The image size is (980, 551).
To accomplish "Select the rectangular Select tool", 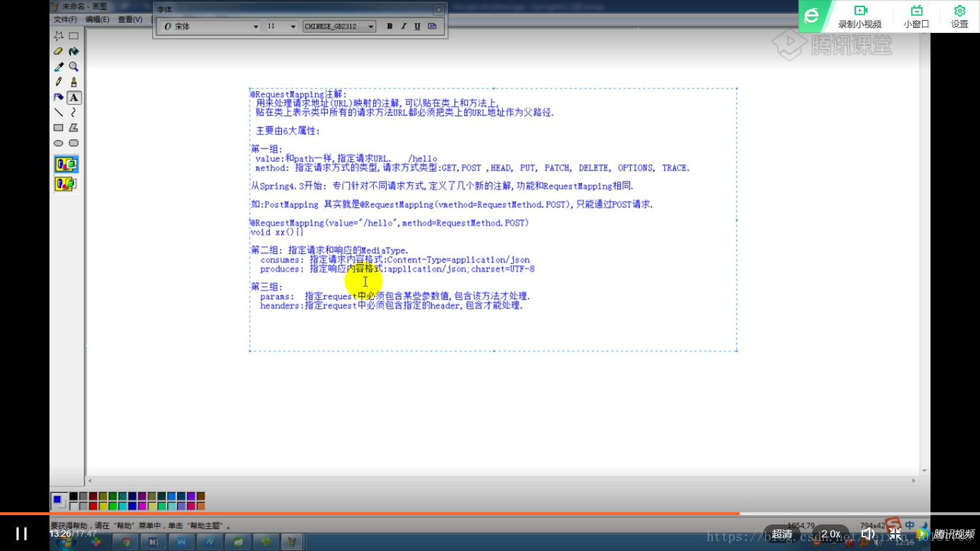I will (74, 36).
